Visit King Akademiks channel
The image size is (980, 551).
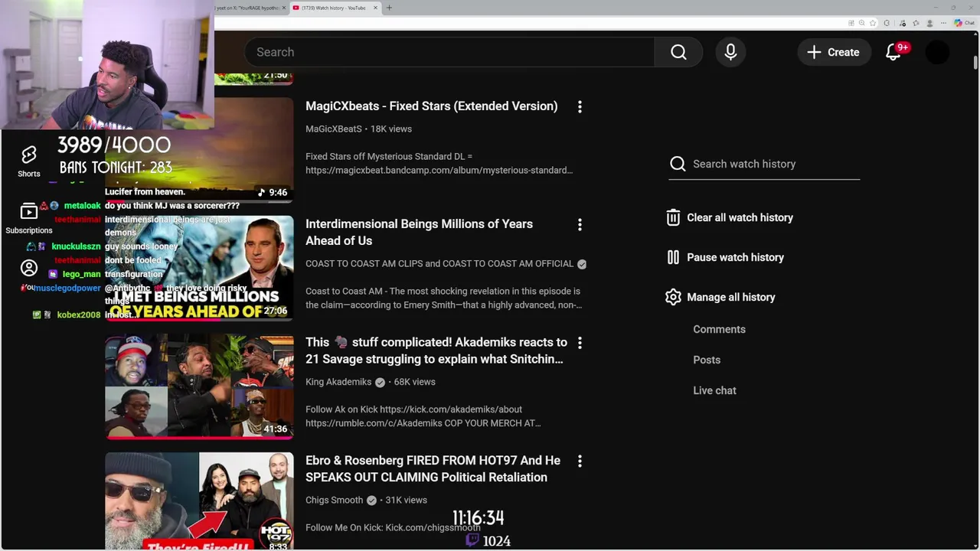pyautogui.click(x=338, y=382)
